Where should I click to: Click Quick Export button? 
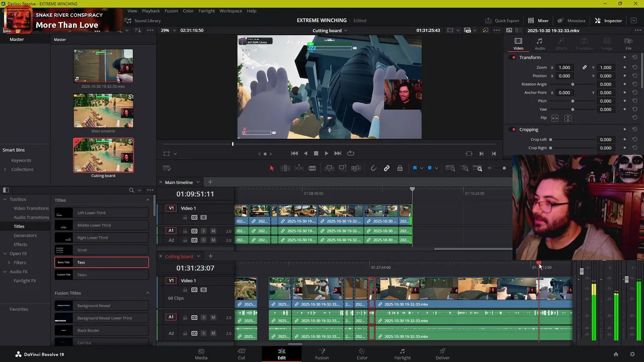point(502,21)
